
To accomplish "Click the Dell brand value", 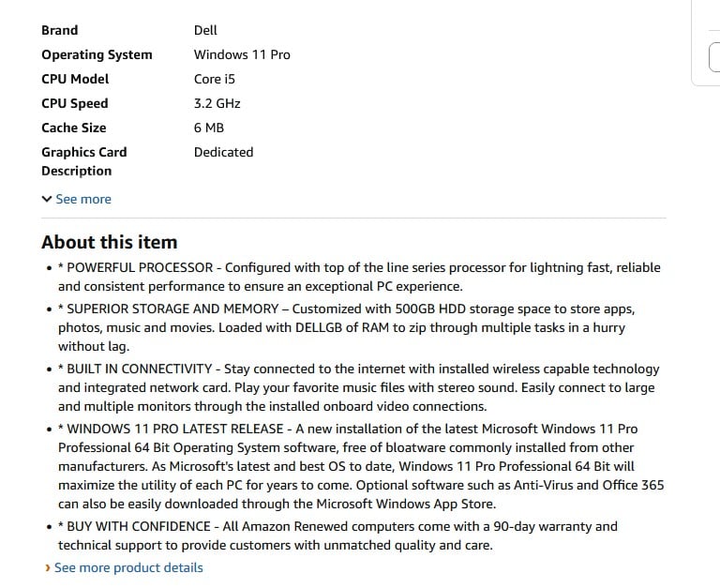I will coord(205,30).
